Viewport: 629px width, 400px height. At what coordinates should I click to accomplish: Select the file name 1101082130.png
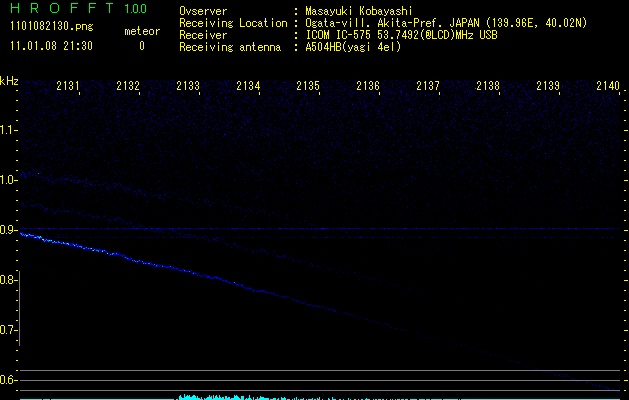[52, 26]
